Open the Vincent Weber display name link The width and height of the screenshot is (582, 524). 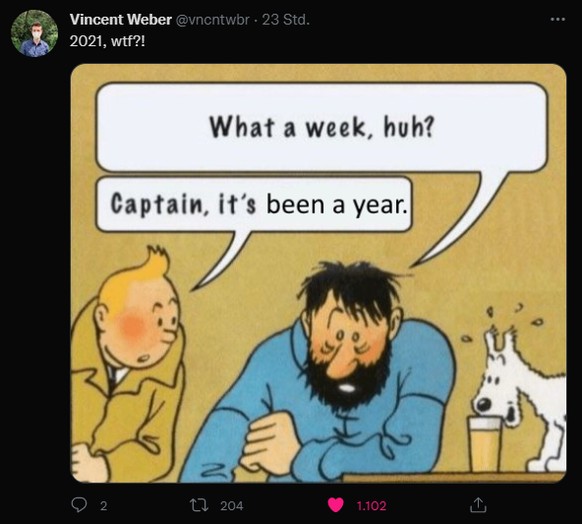[120, 19]
